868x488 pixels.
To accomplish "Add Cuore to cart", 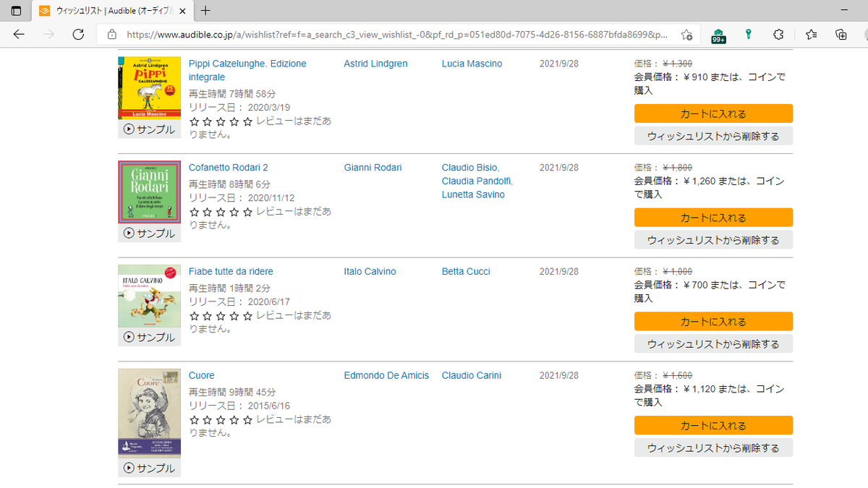I will 713,425.
